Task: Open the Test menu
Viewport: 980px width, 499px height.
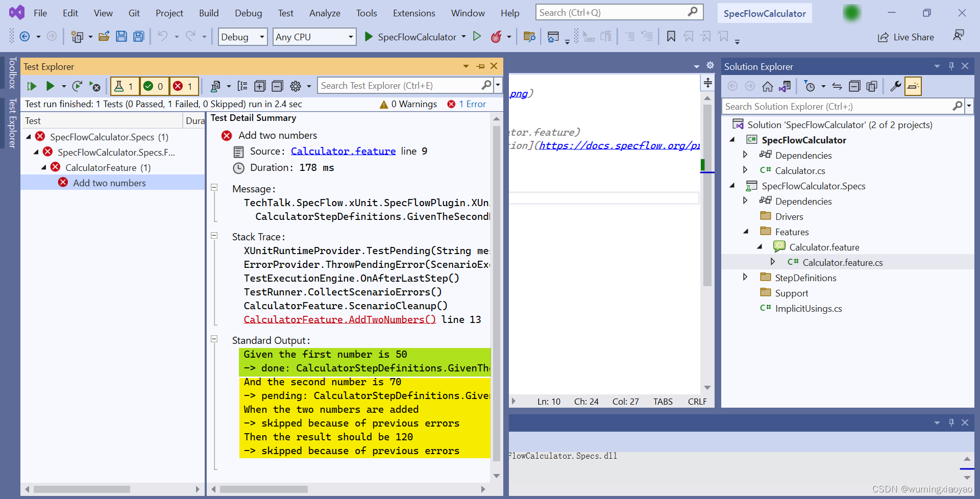Action: point(286,13)
